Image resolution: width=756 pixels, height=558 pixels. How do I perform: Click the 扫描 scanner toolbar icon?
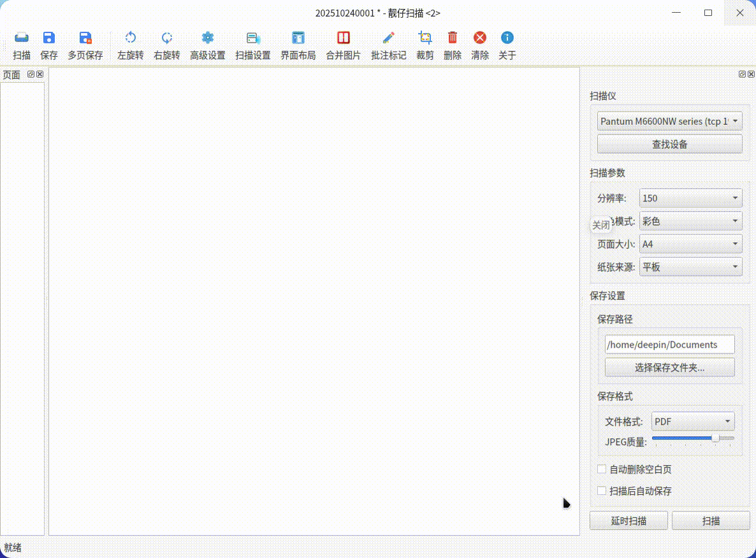22,38
